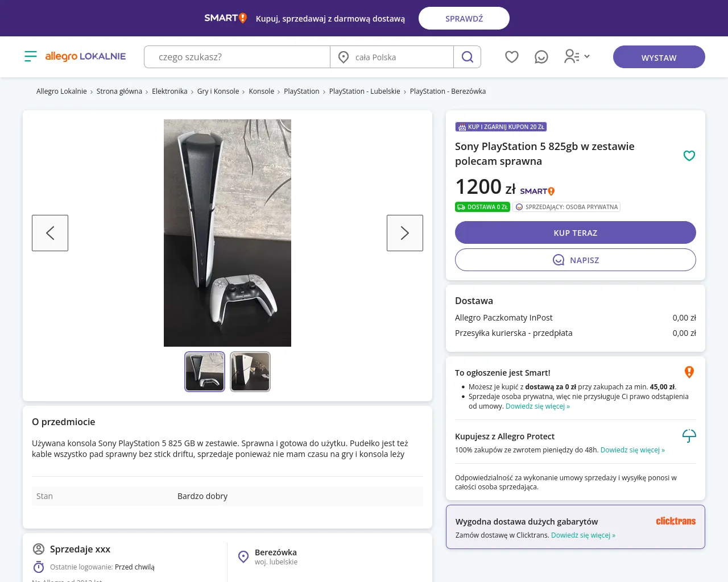This screenshot has width=728, height=582.
Task: Click the clicktrans logo
Action: 676,521
